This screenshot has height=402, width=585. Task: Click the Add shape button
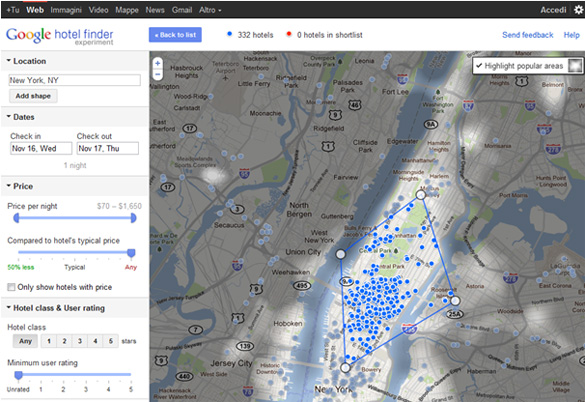[33, 96]
